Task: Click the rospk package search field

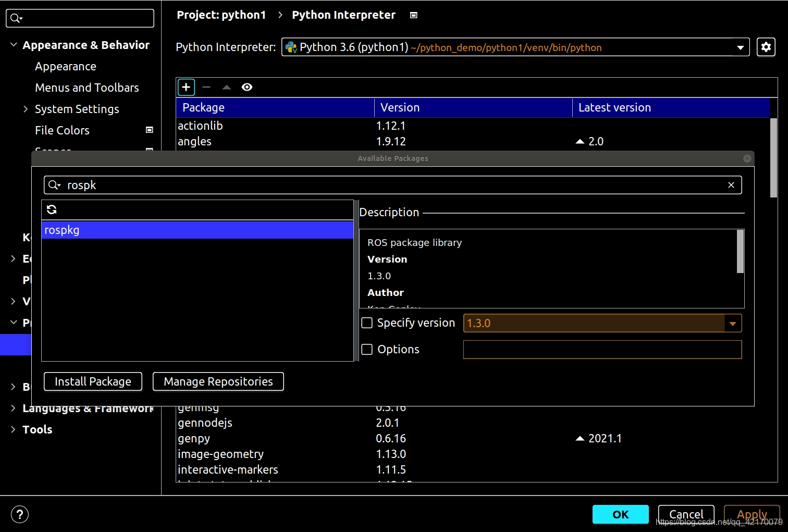Action: pyautogui.click(x=393, y=185)
